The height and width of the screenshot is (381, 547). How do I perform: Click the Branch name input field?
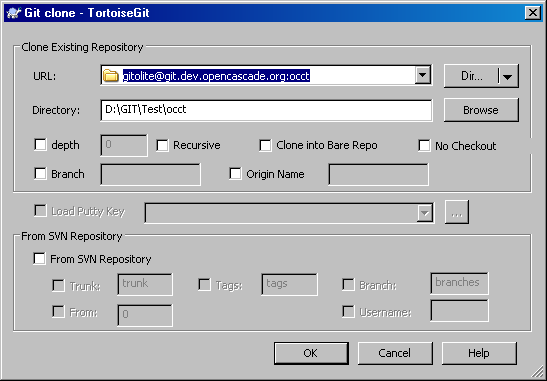point(150,174)
